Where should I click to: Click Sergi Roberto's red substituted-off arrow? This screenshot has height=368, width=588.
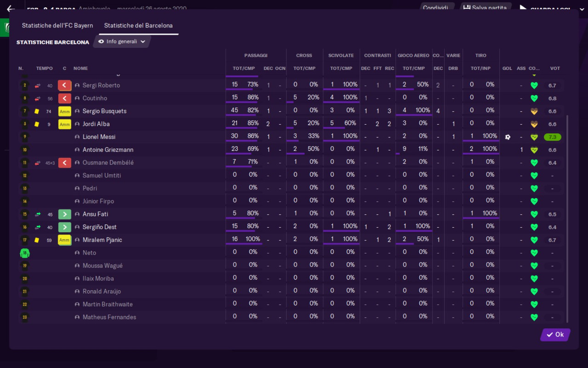tap(64, 86)
